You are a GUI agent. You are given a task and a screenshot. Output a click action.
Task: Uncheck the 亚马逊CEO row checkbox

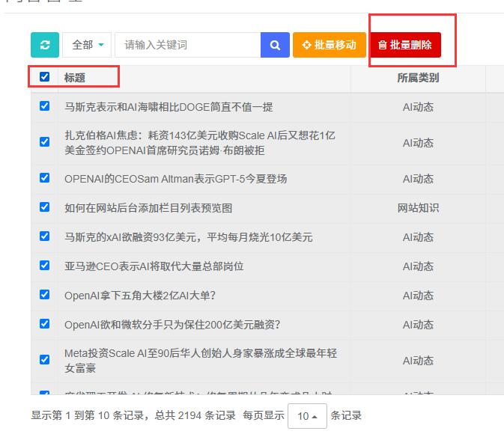click(x=45, y=266)
